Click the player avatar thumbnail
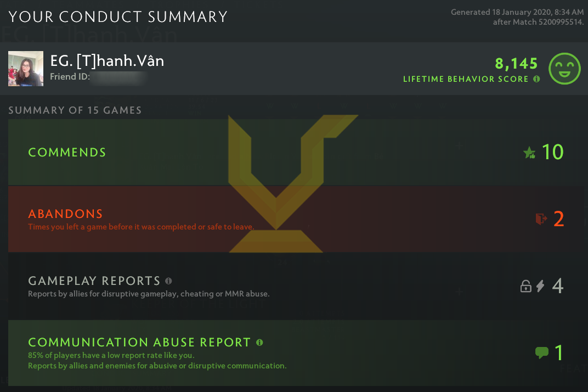Viewport: 588px width, 392px height. click(x=26, y=69)
